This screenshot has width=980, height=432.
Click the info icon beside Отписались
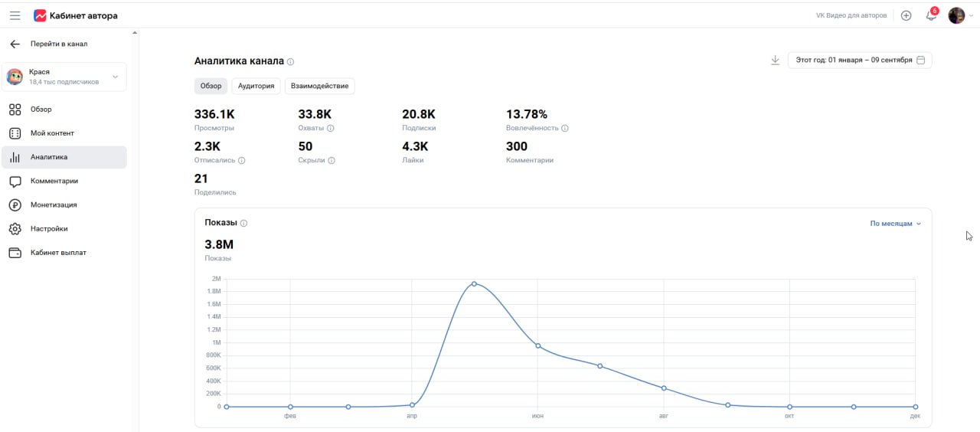coord(242,161)
